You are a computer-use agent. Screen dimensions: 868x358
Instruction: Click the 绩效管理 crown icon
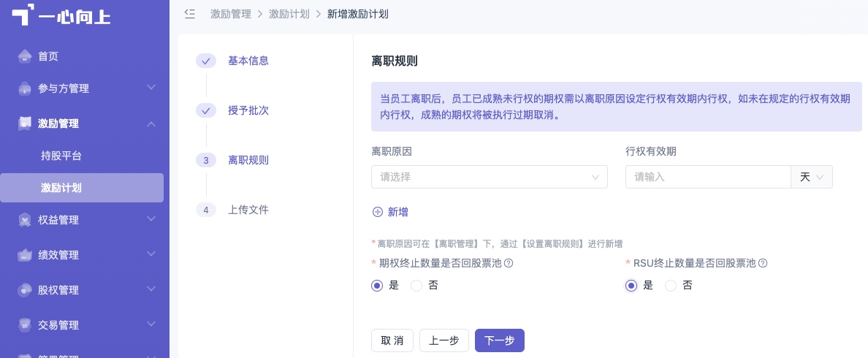point(25,255)
